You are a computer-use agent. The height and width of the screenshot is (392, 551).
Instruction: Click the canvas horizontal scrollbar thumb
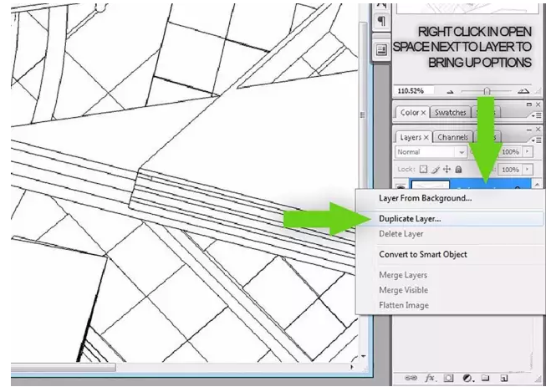click(x=63, y=368)
